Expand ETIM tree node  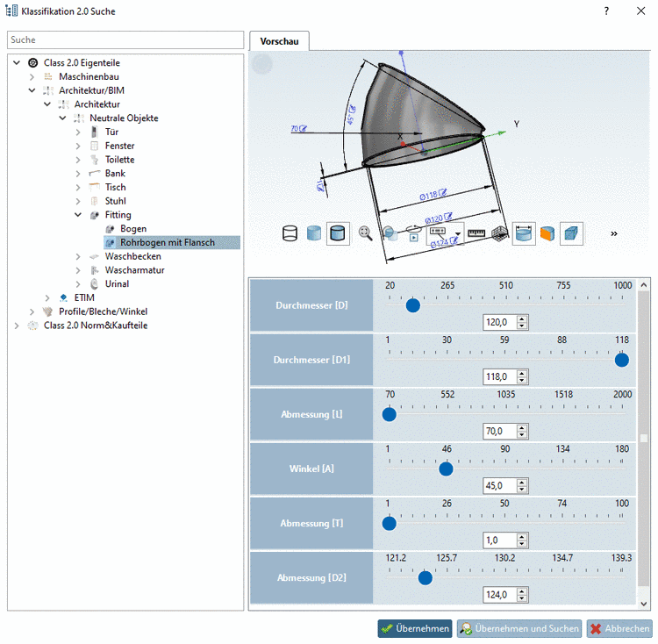pos(47,298)
